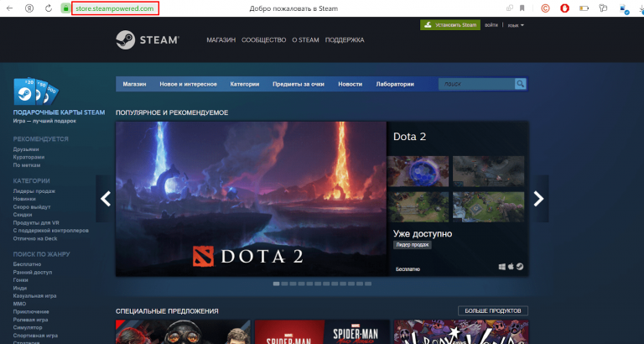Open the Скоро выйдут category

[x=32, y=206]
